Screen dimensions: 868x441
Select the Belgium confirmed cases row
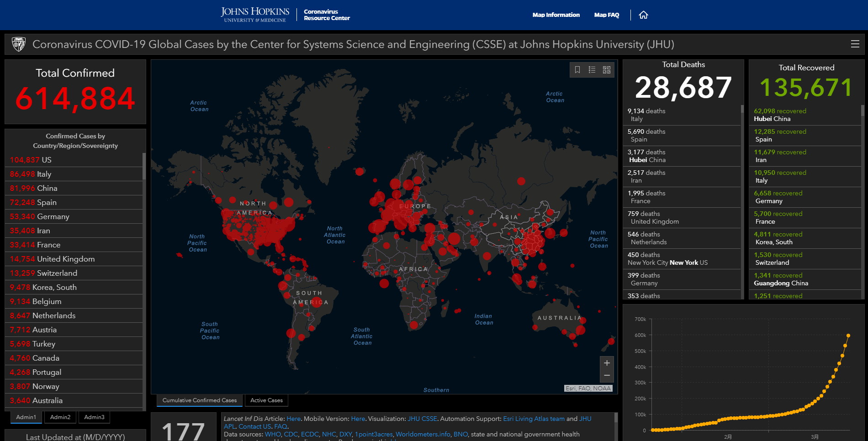74,301
